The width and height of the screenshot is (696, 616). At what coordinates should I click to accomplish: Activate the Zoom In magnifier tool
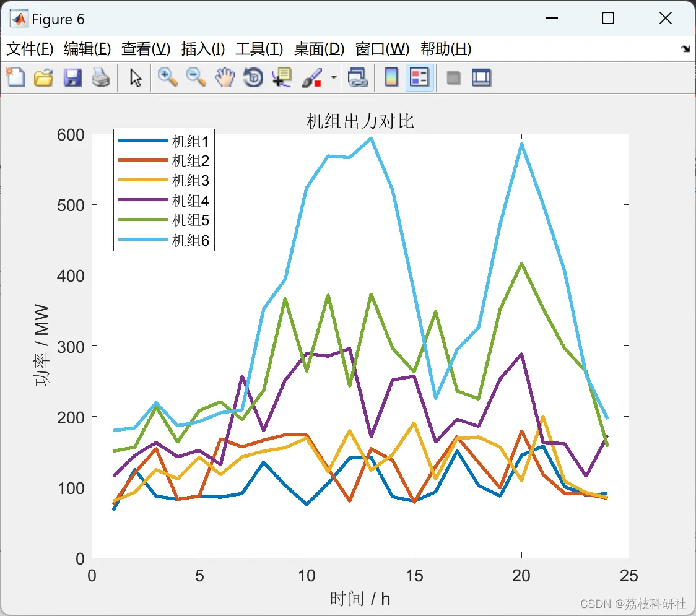pyautogui.click(x=167, y=77)
